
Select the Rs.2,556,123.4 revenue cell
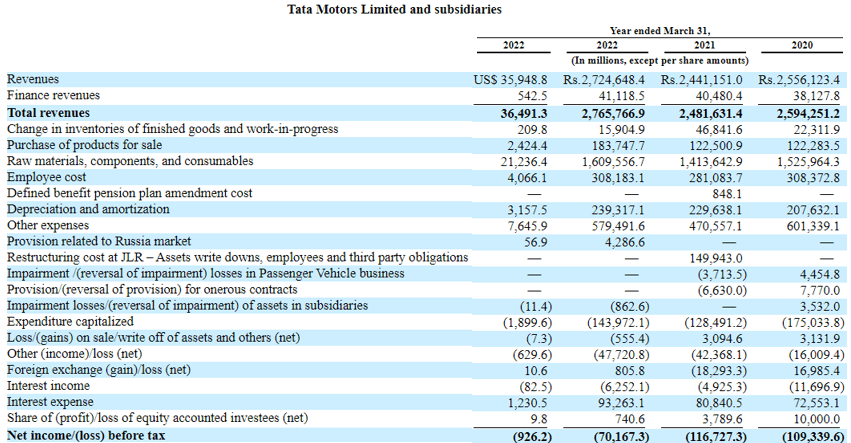[799, 80]
